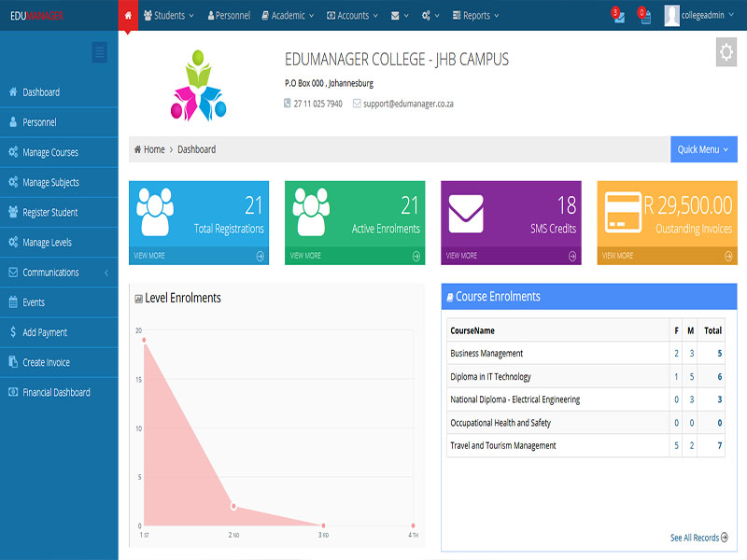Open the page settings gear icon
The image size is (747, 560).
[726, 51]
